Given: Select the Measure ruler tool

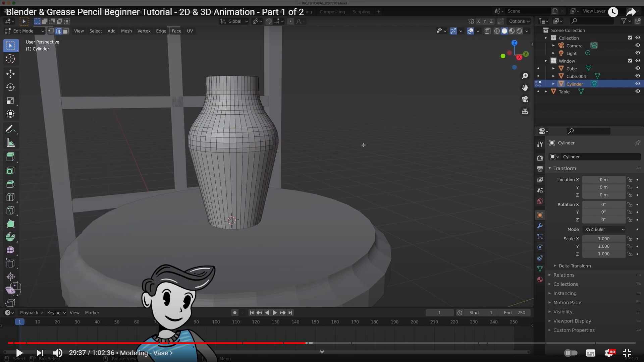Looking at the screenshot, I should pos(10,143).
